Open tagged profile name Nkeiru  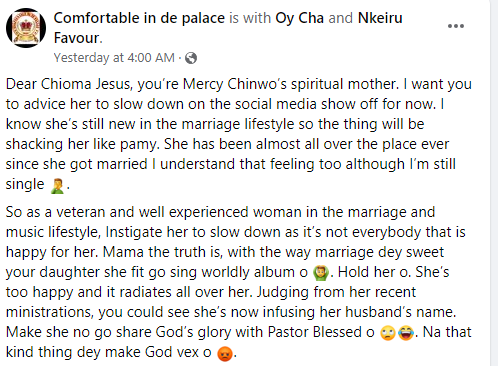(x=380, y=18)
